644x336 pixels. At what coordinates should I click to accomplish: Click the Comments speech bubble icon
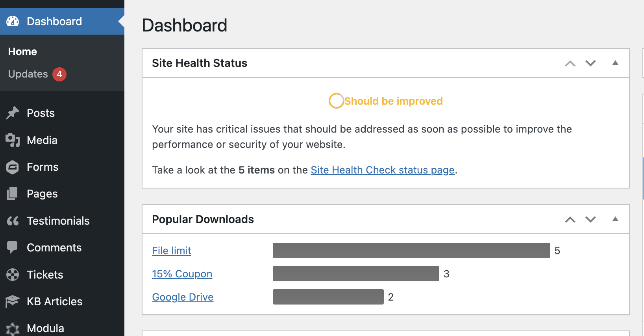pos(13,247)
